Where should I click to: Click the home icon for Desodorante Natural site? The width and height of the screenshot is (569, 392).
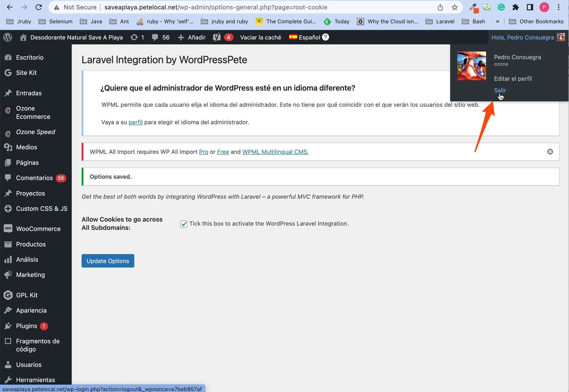23,37
